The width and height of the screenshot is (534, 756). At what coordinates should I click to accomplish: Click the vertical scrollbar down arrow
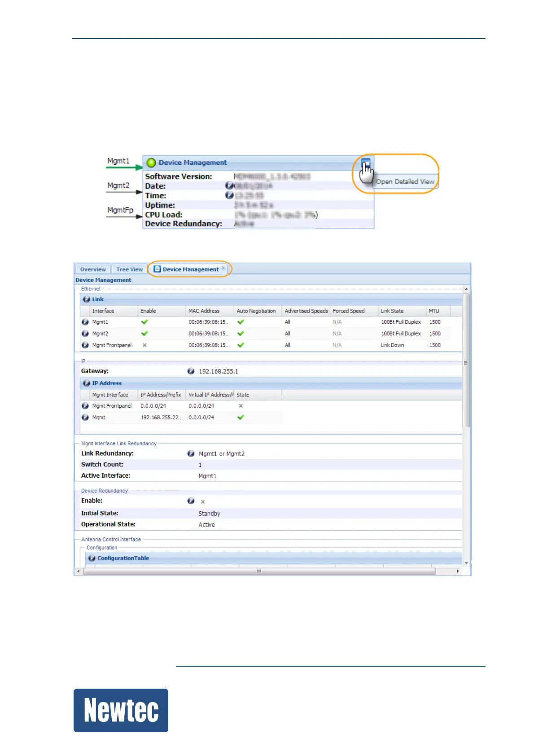pyautogui.click(x=466, y=563)
